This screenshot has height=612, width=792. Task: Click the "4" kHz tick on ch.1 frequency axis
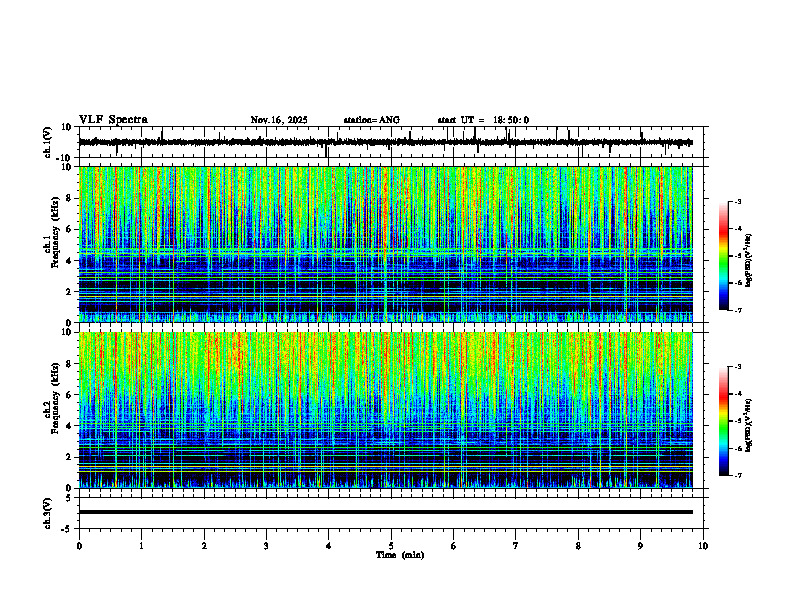[x=70, y=261]
